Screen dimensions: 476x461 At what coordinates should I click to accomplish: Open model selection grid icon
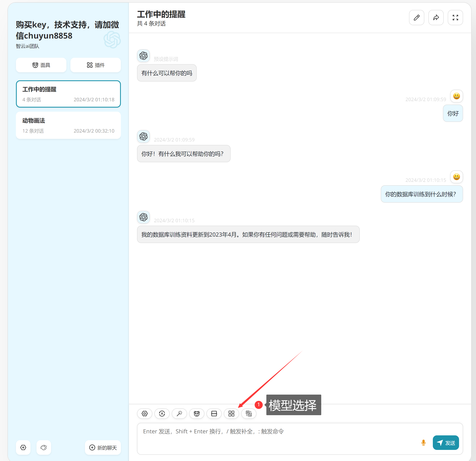click(231, 413)
